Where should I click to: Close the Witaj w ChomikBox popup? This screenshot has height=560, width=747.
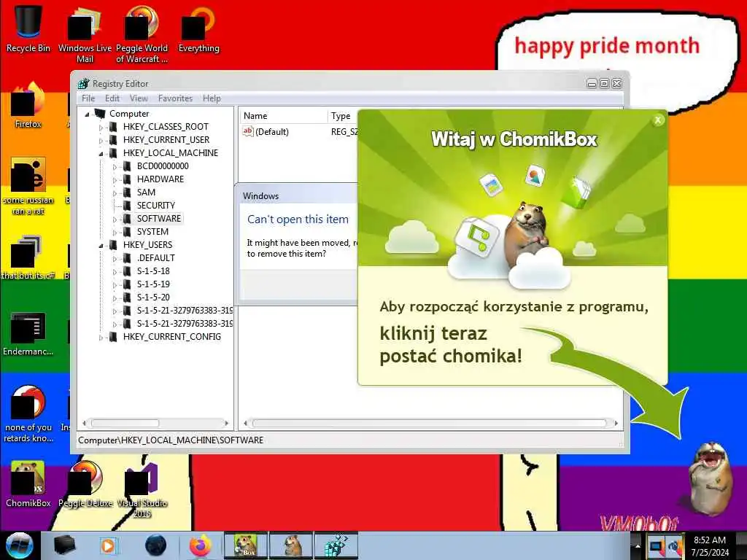coord(658,120)
